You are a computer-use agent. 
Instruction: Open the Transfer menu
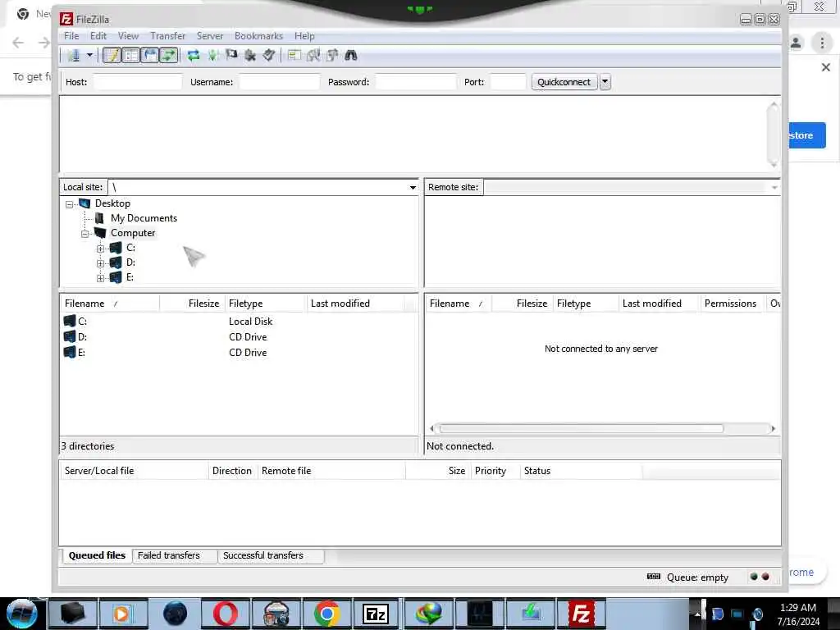point(167,36)
